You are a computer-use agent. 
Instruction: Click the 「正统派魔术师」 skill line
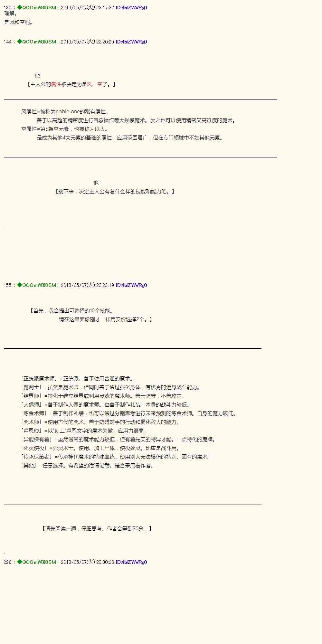(77, 378)
